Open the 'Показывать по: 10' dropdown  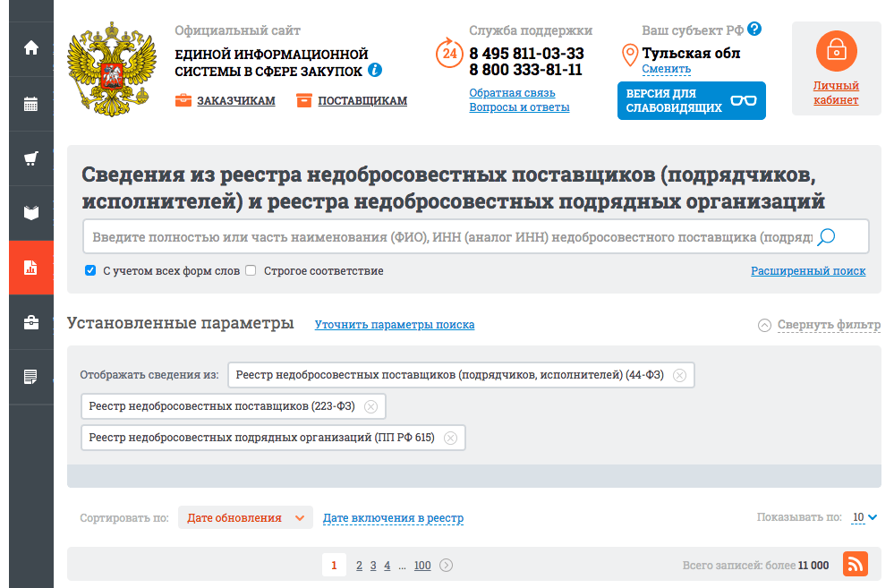(x=864, y=517)
